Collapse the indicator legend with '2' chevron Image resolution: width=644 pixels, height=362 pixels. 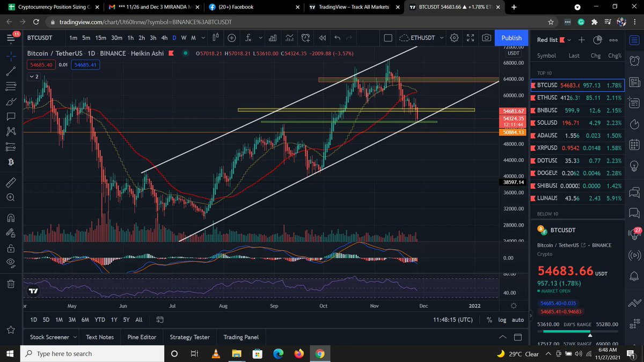(x=33, y=77)
